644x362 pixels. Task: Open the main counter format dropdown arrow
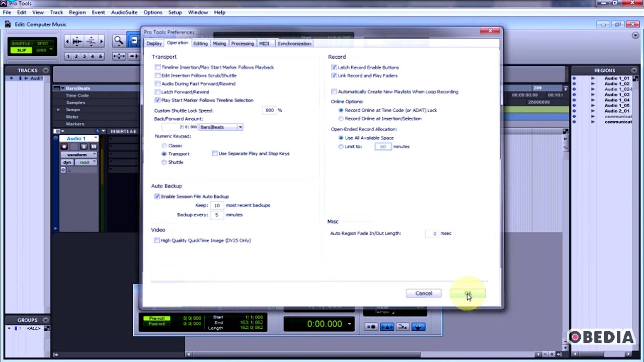click(349, 324)
